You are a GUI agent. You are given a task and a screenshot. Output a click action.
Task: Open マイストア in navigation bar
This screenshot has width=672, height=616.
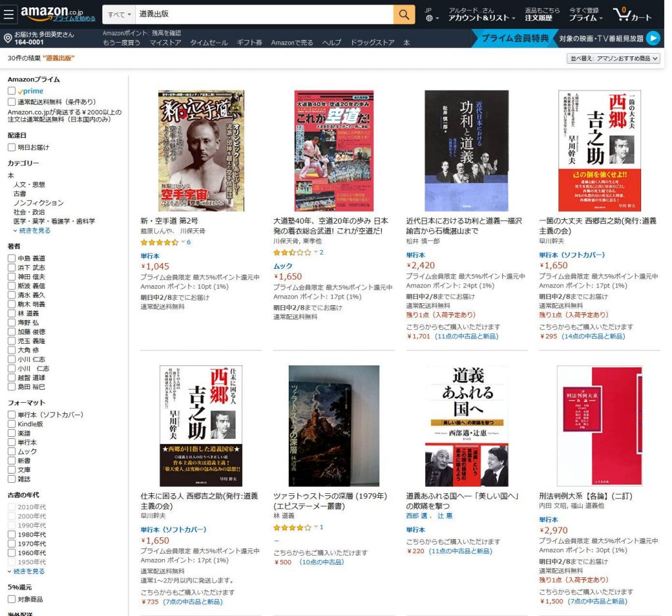click(165, 43)
